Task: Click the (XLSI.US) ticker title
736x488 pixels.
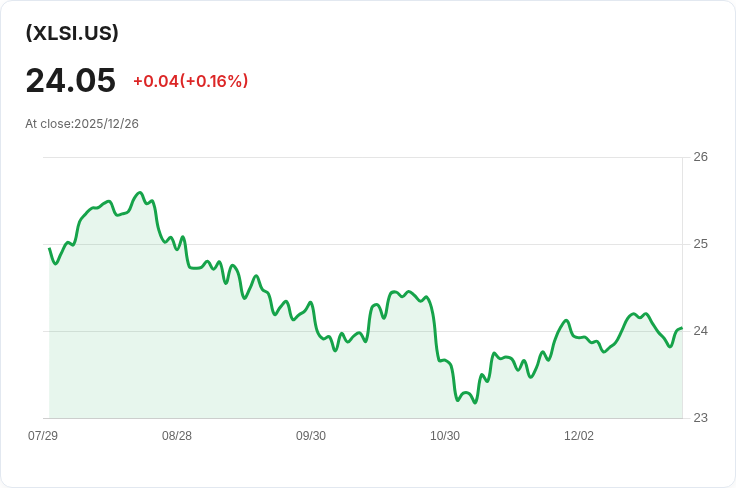Action: pyautogui.click(x=72, y=33)
